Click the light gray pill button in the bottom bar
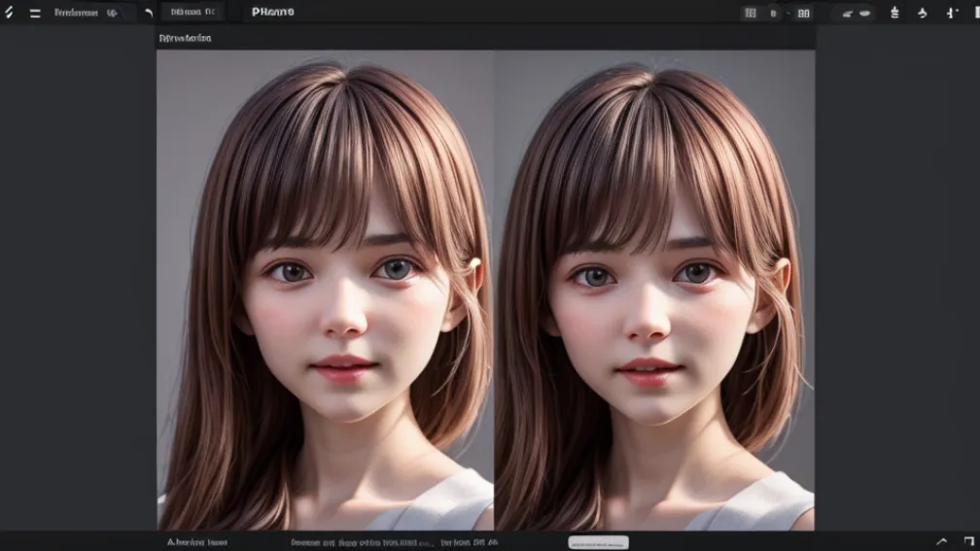Viewport: 980px width, 551px height. click(598, 542)
